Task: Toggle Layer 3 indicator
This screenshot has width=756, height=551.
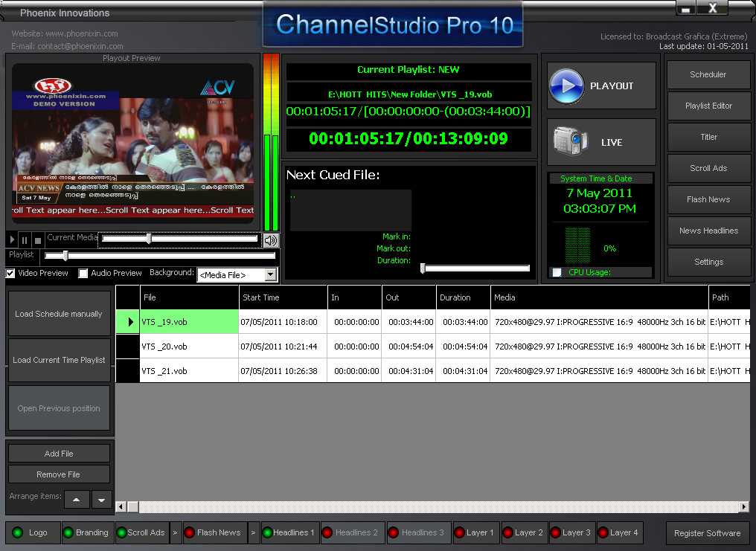Action: (x=555, y=532)
